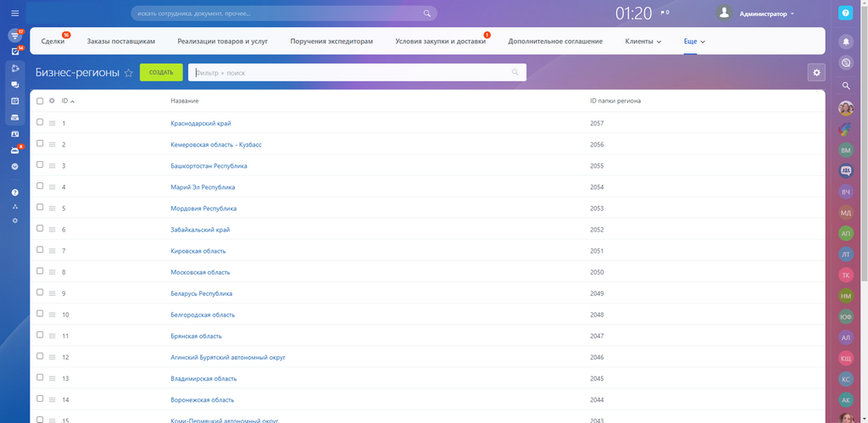Open the Администратор user dropdown
Screen dimensions: 868x423
(766, 14)
